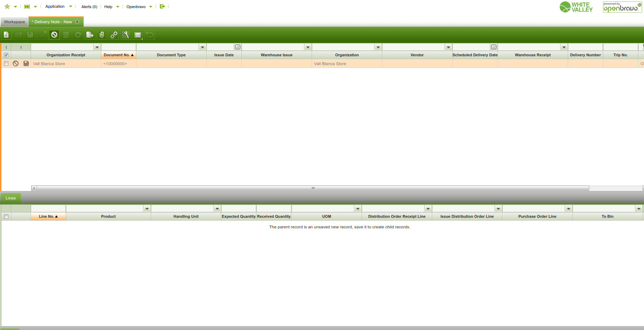644x330 pixels.
Task: Expand the Quick Launch dropdown arrow
Action: (35, 7)
